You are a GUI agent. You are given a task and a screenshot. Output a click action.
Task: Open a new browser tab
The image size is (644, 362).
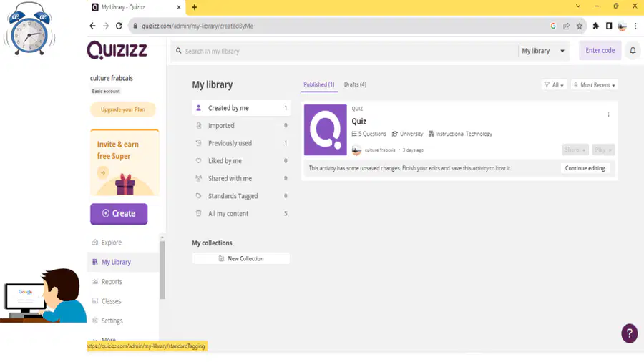194,7
